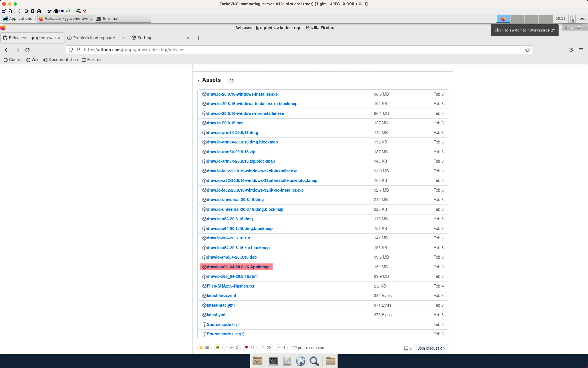Reload the current page
This screenshot has height=368, width=588.
click(x=27, y=50)
